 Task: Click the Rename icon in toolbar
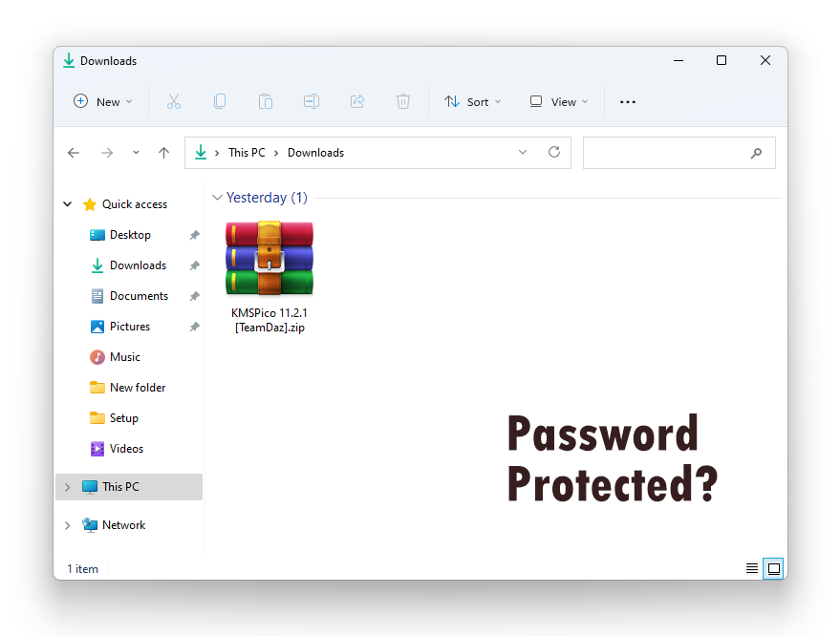312,101
